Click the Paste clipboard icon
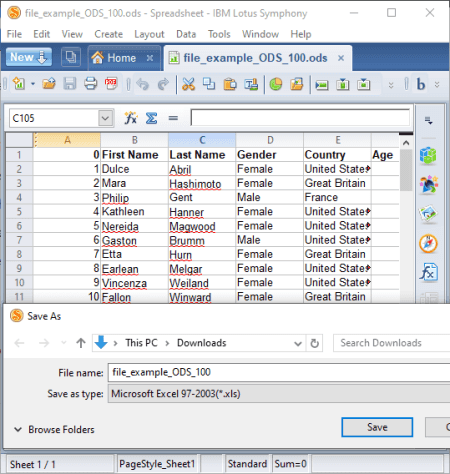This screenshot has height=474, width=450. 230,84
